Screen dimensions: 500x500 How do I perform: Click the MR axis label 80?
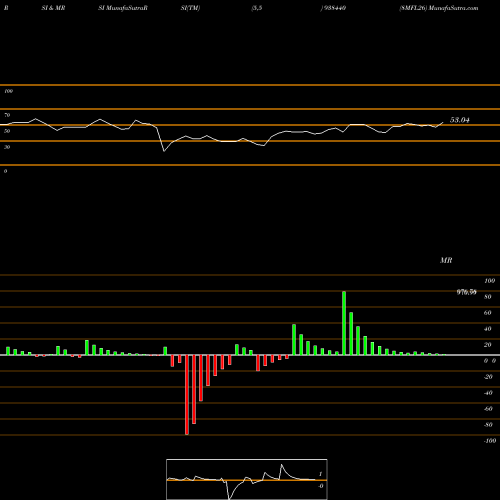[488, 297]
